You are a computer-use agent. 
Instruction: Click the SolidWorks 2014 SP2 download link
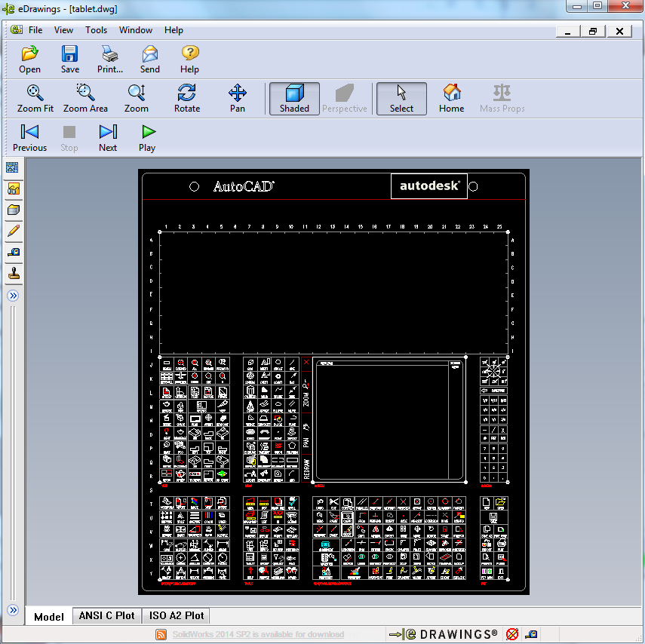tap(258, 635)
